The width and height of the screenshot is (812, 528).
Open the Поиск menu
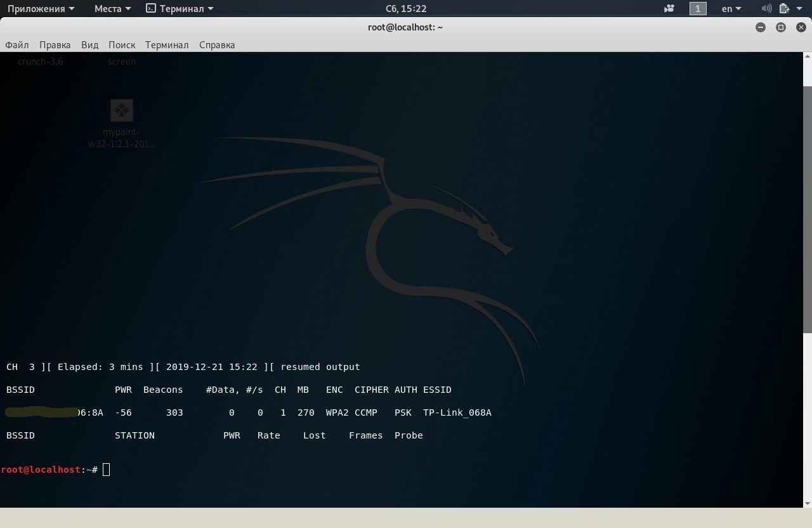pos(122,45)
